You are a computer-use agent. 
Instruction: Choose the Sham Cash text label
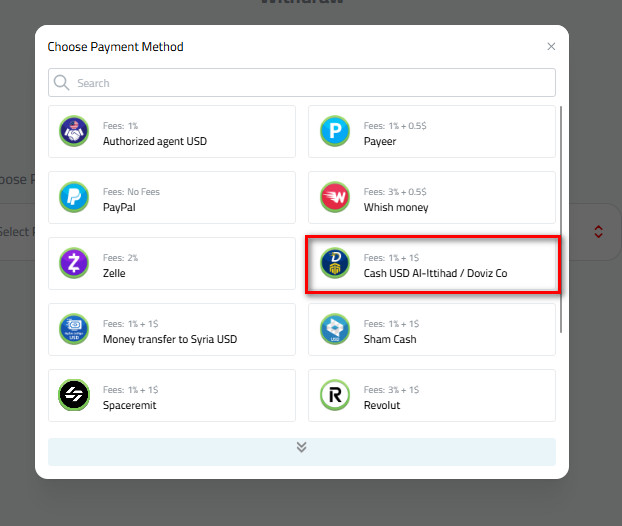(390, 339)
